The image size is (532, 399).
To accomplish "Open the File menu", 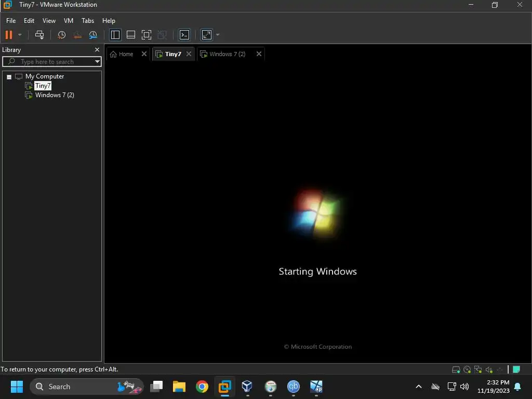I will tap(11, 21).
